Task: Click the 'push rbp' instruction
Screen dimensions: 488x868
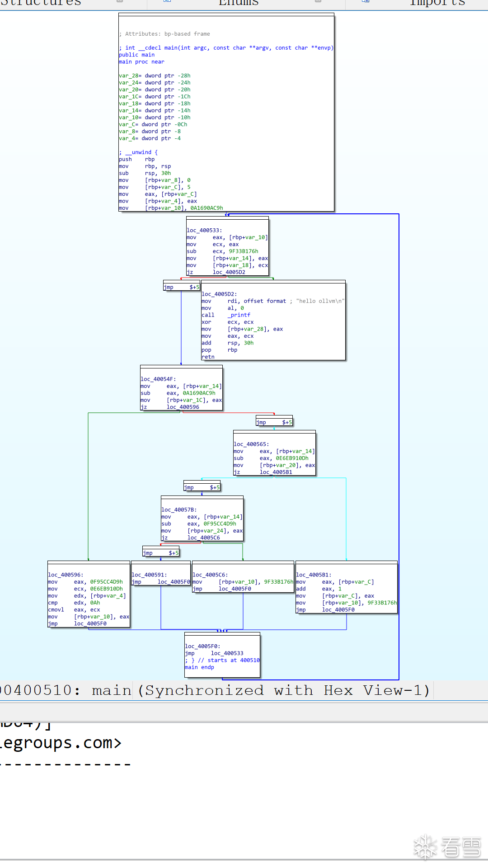Action: (137, 160)
